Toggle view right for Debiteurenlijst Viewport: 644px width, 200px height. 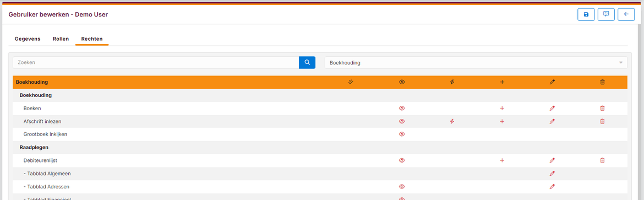[402, 160]
